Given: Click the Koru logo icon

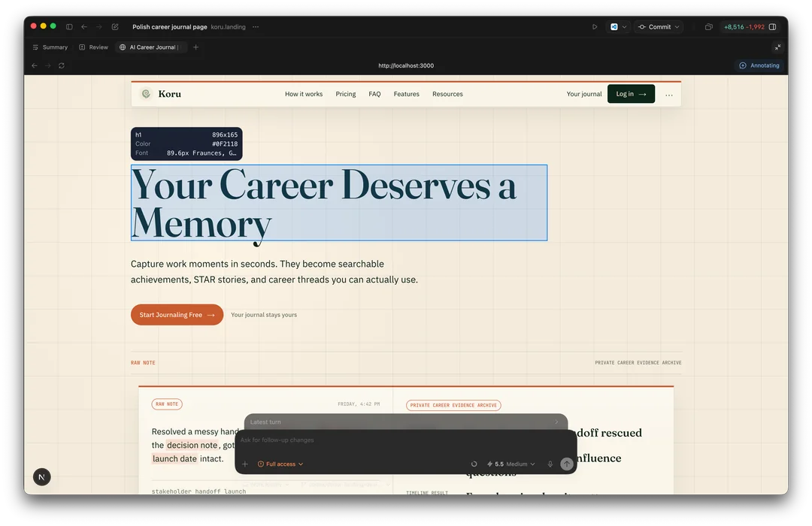Looking at the screenshot, I should coord(147,94).
